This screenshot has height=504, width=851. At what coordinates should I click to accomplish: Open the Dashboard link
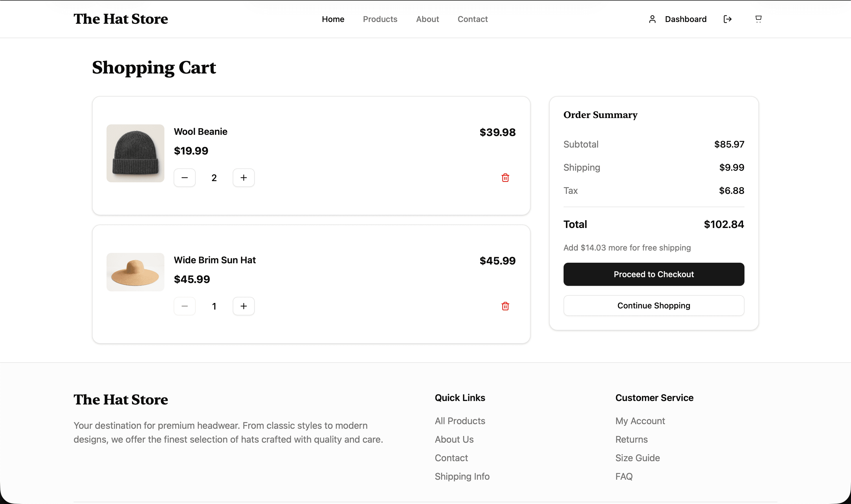[x=685, y=19]
